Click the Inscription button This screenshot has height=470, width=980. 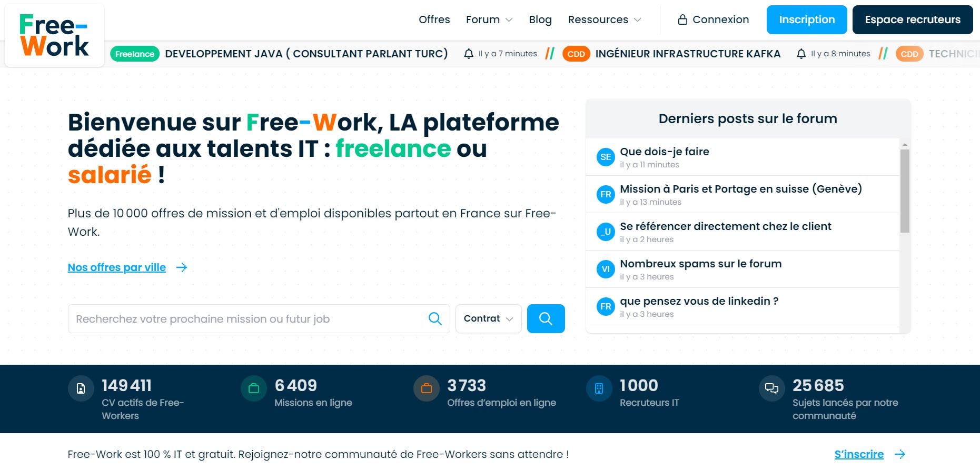(x=807, y=19)
